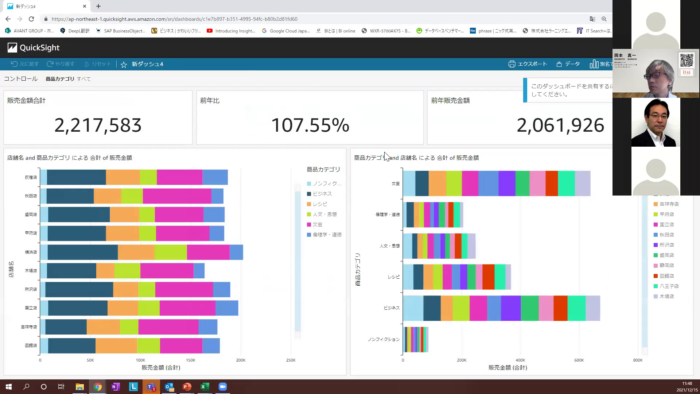Image resolution: width=700 pixels, height=394 pixels.
Task: Click ビジネス legend swatch in left chart
Action: 309,194
